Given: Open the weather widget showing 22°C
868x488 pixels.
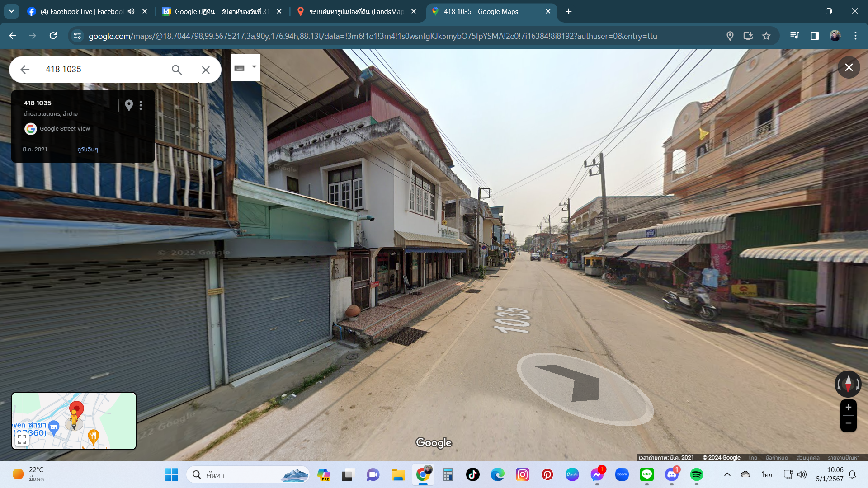Looking at the screenshot, I should [x=28, y=474].
